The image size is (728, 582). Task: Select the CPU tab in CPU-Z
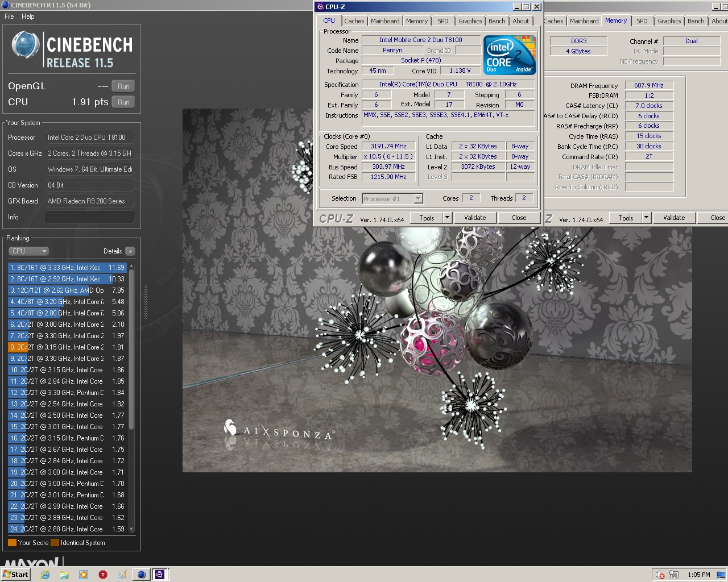[x=329, y=20]
